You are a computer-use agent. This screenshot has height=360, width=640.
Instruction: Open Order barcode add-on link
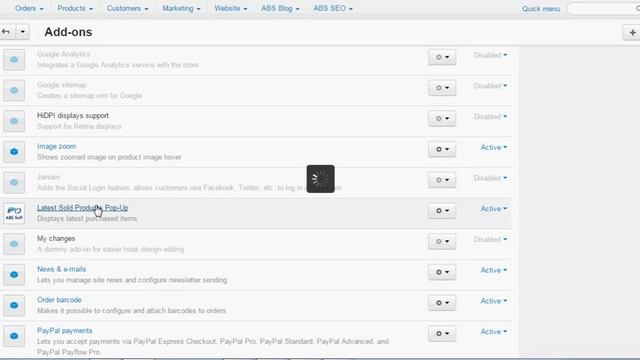tap(59, 300)
